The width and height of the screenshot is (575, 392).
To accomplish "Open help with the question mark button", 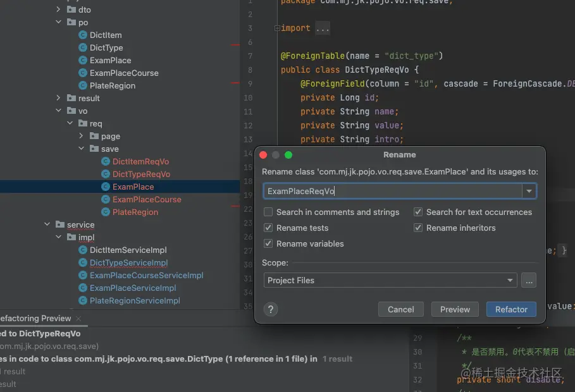I will pos(271,310).
